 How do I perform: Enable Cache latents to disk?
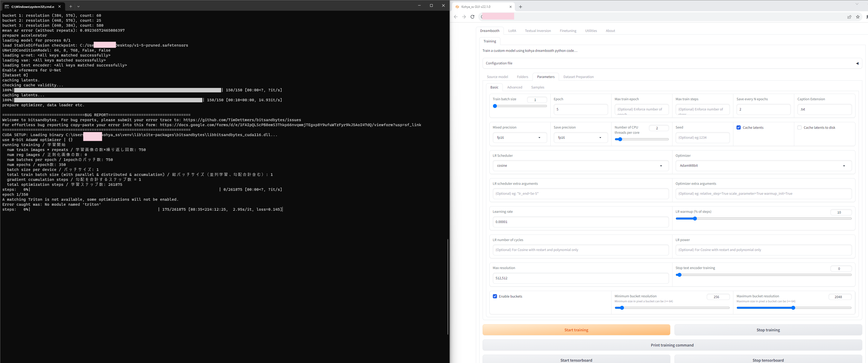point(800,127)
